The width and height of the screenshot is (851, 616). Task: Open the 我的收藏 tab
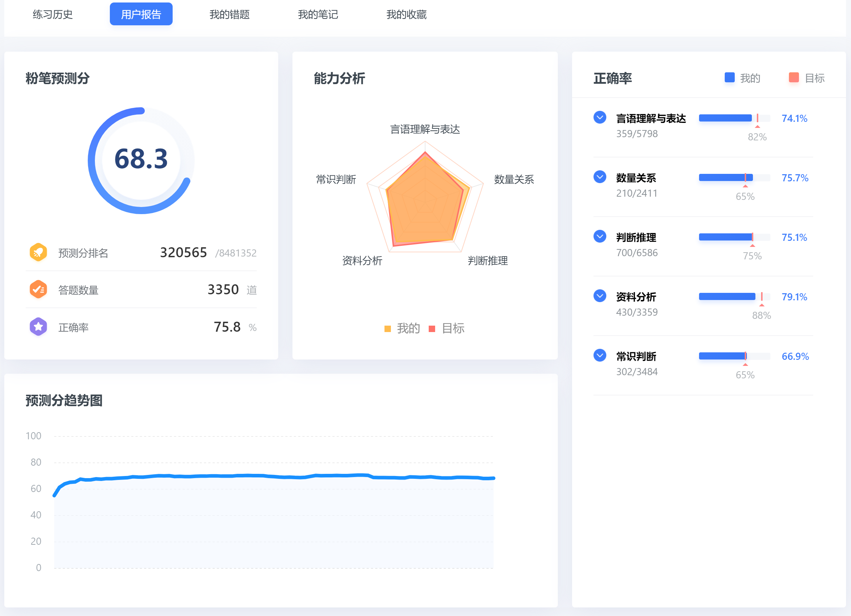click(406, 14)
